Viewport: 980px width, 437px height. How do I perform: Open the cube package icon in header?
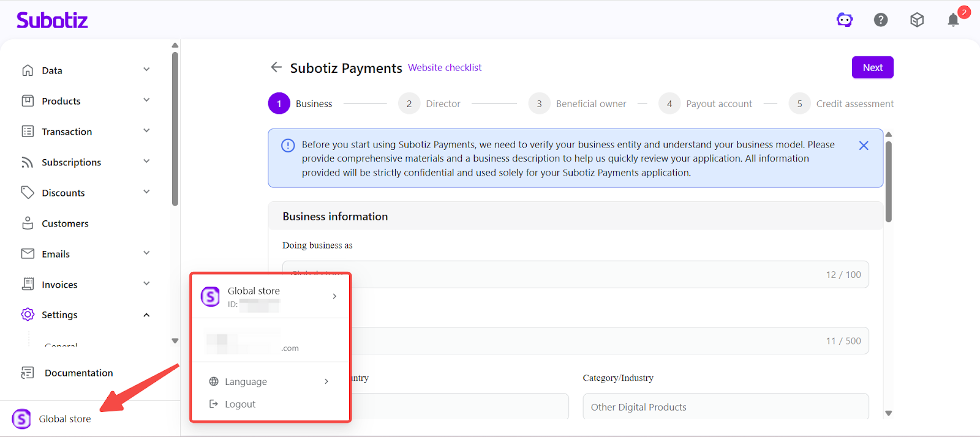point(917,20)
